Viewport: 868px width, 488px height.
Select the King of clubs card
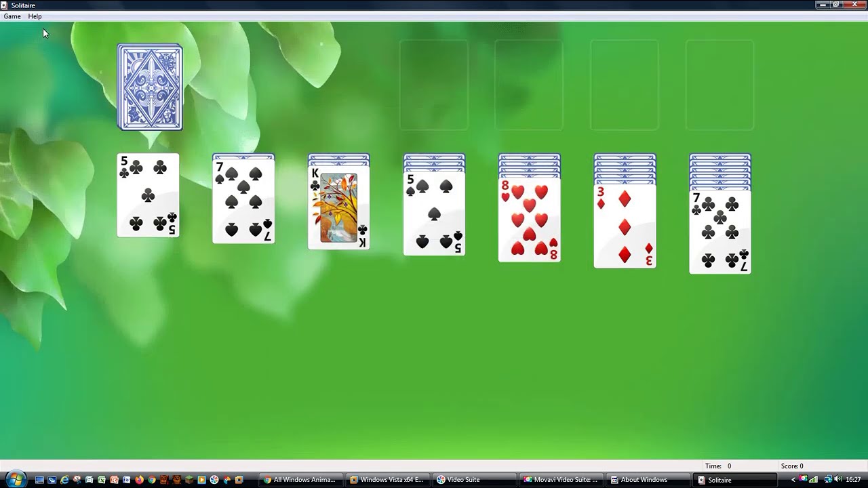(x=338, y=207)
